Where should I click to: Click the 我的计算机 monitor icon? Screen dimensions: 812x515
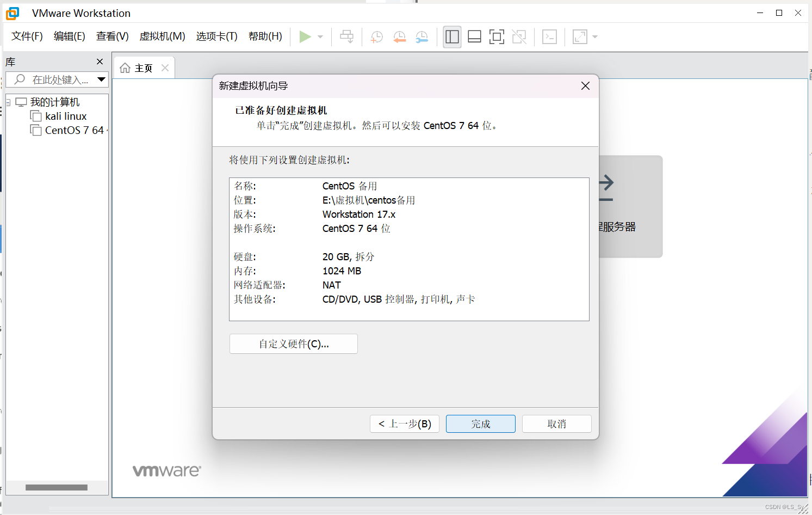(21, 102)
